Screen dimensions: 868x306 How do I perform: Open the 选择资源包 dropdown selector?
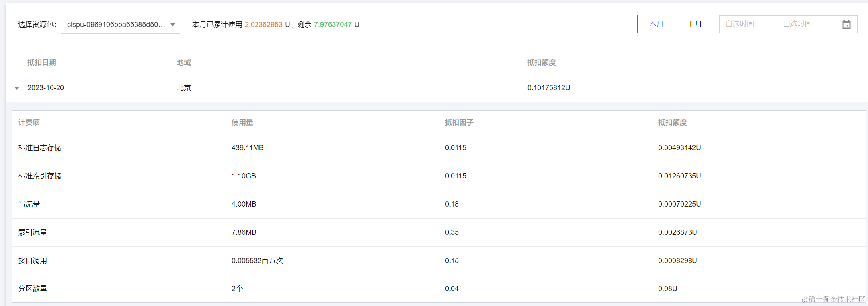120,25
